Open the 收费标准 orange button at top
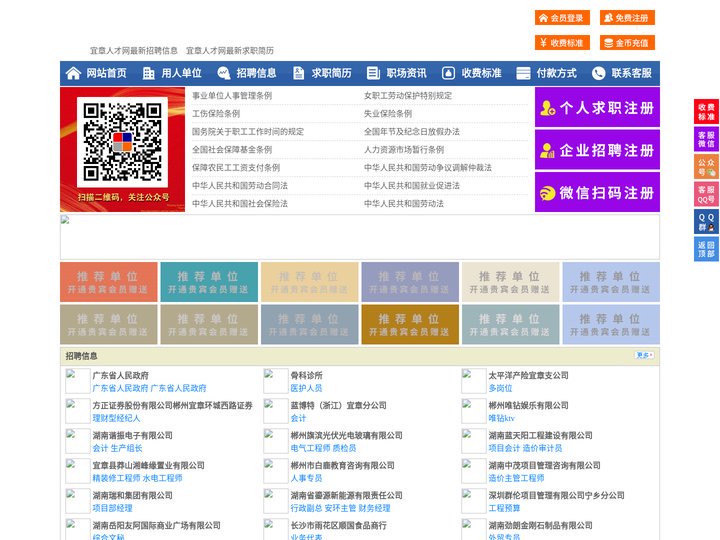The height and width of the screenshot is (540, 720). coord(562,43)
